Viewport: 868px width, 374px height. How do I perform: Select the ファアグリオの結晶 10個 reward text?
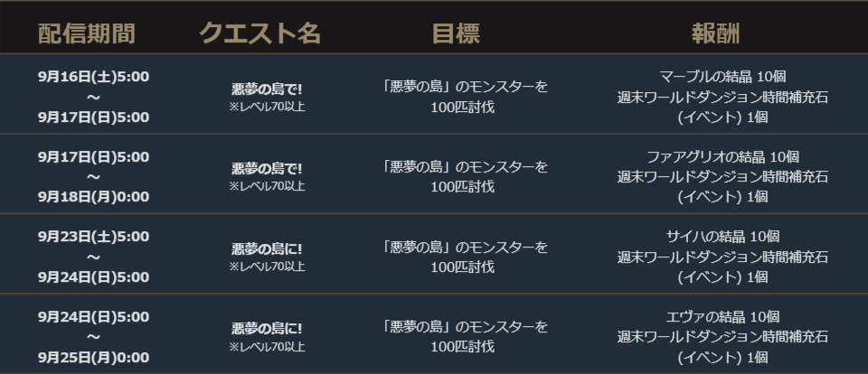[722, 156]
